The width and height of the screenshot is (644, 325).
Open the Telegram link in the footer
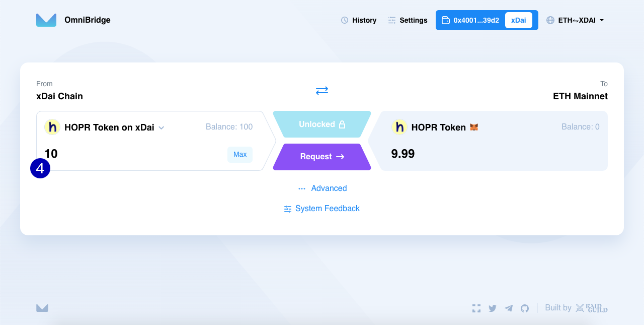point(509,308)
